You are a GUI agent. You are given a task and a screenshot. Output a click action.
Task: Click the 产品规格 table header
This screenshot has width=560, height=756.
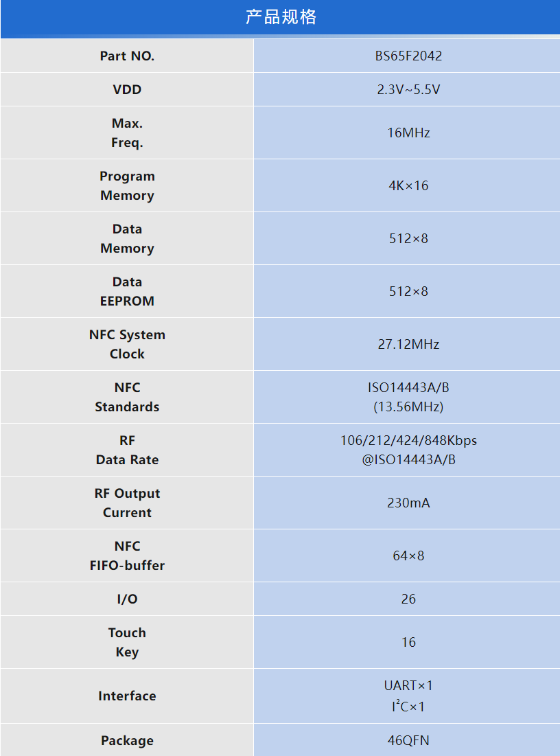click(280, 17)
